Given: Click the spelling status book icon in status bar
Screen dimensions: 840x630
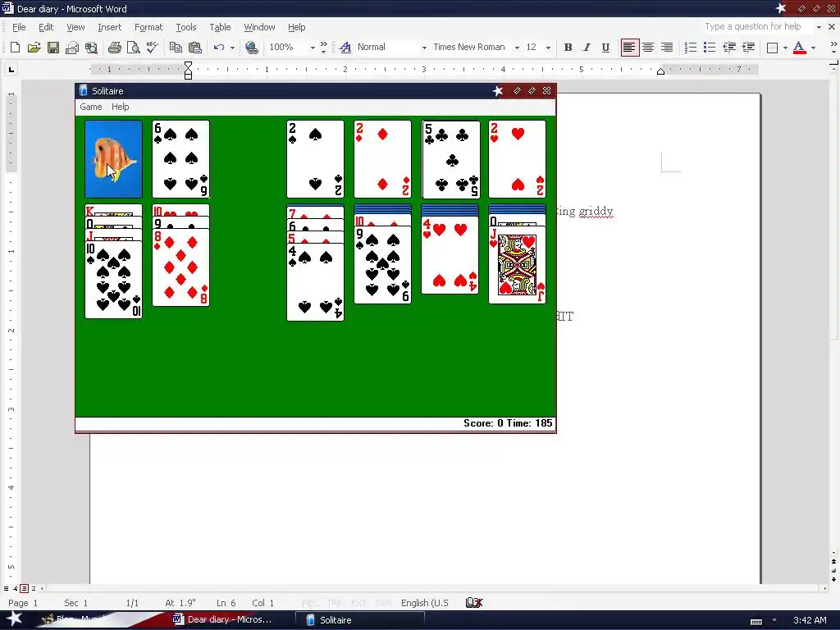Looking at the screenshot, I should (x=474, y=603).
